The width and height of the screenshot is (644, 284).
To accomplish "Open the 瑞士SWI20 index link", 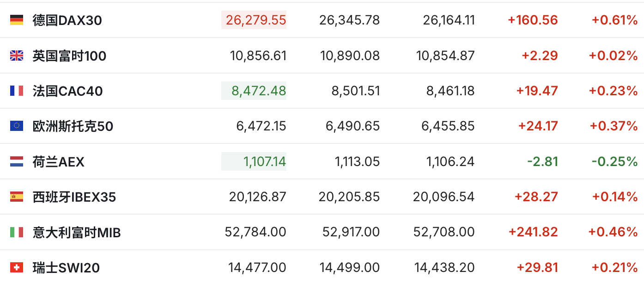I will 66,268.
